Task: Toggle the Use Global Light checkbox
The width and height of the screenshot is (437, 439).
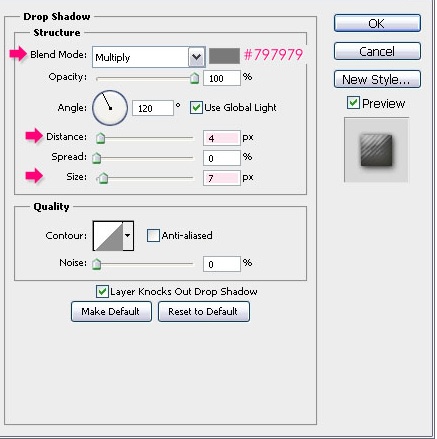Action: click(196, 108)
